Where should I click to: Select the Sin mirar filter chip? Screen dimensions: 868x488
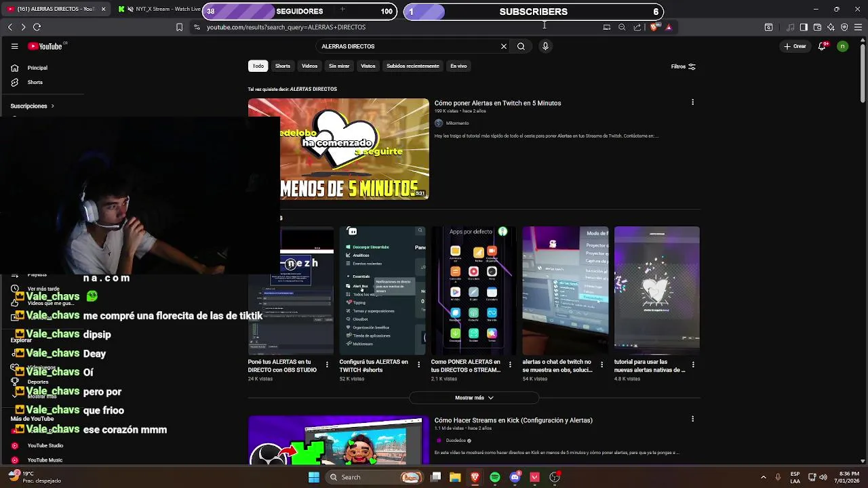(339, 66)
